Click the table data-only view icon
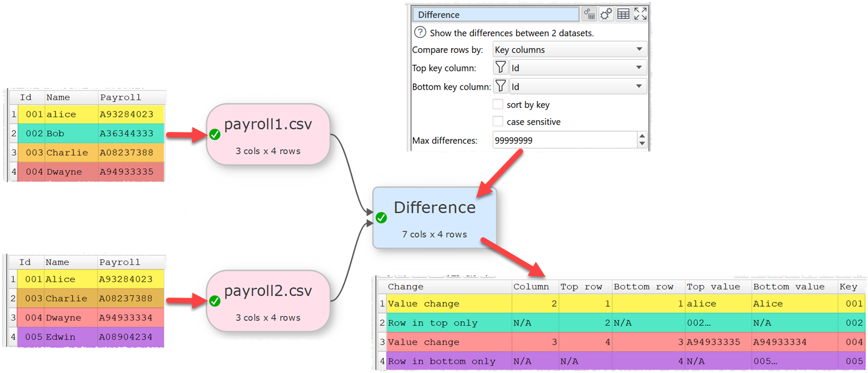 [623, 14]
